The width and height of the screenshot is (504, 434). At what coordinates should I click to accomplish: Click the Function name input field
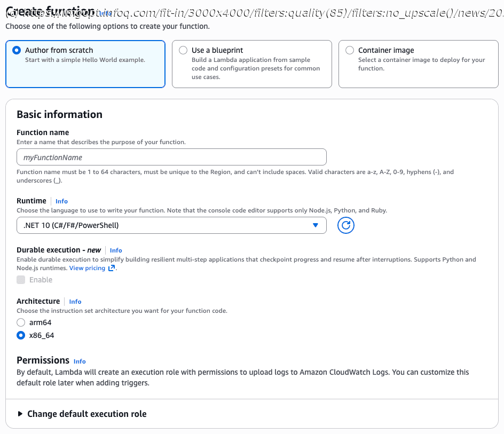pos(171,157)
